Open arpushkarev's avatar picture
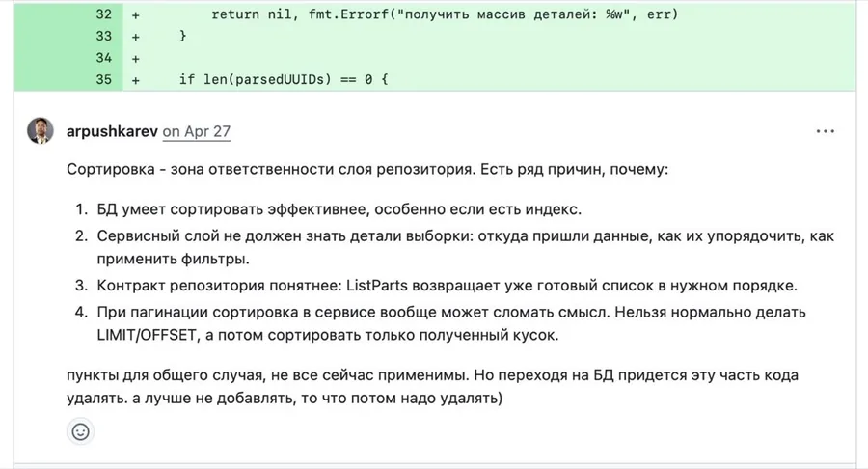The width and height of the screenshot is (868, 469). (41, 130)
